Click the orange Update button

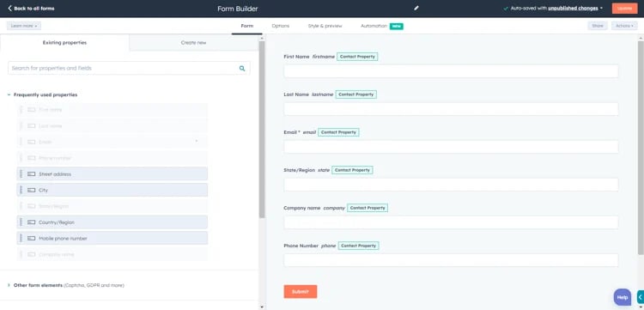point(625,9)
